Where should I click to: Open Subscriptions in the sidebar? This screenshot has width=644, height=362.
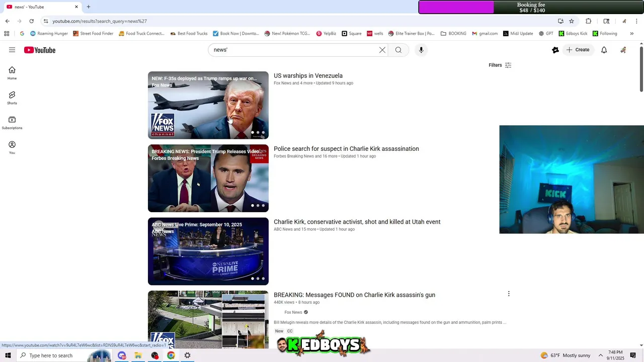pyautogui.click(x=12, y=123)
